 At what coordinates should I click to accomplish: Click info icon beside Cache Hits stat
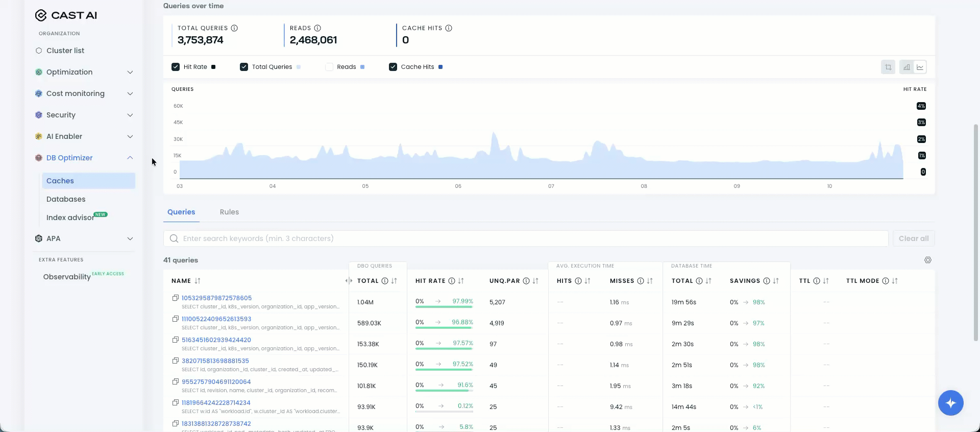click(449, 28)
